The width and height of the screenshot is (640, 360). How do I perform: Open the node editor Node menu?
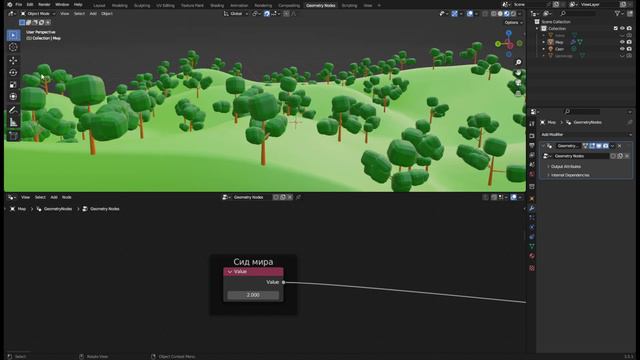tap(67, 197)
